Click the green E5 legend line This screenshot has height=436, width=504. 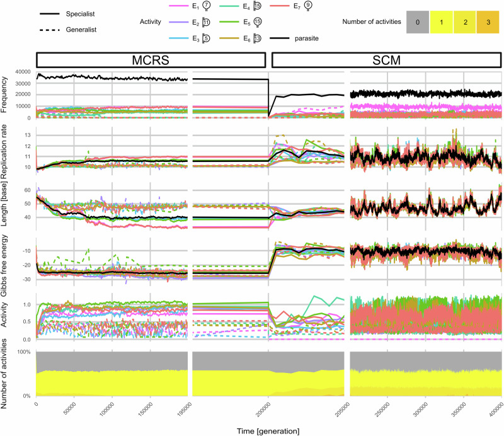pyautogui.click(x=229, y=22)
